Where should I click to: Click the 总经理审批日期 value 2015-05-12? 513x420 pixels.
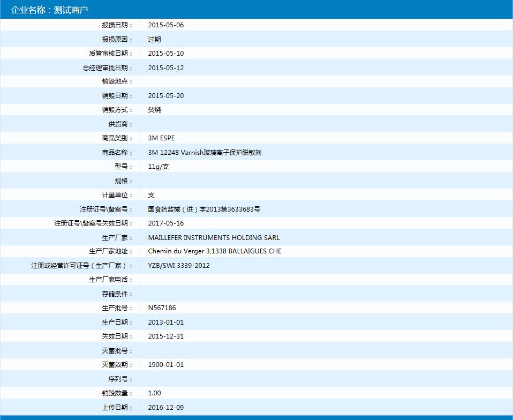tap(166, 67)
